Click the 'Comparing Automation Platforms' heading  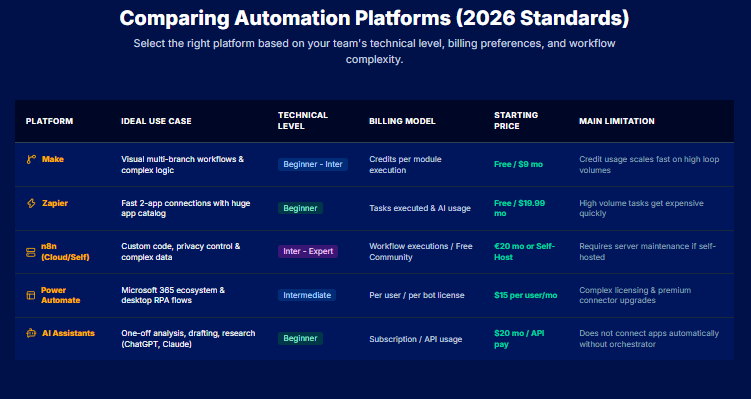tap(375, 18)
